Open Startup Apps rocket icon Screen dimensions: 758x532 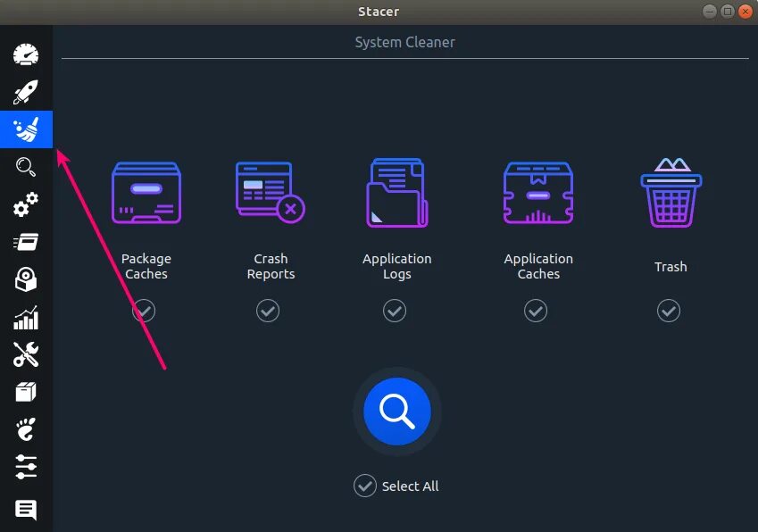pyautogui.click(x=26, y=92)
